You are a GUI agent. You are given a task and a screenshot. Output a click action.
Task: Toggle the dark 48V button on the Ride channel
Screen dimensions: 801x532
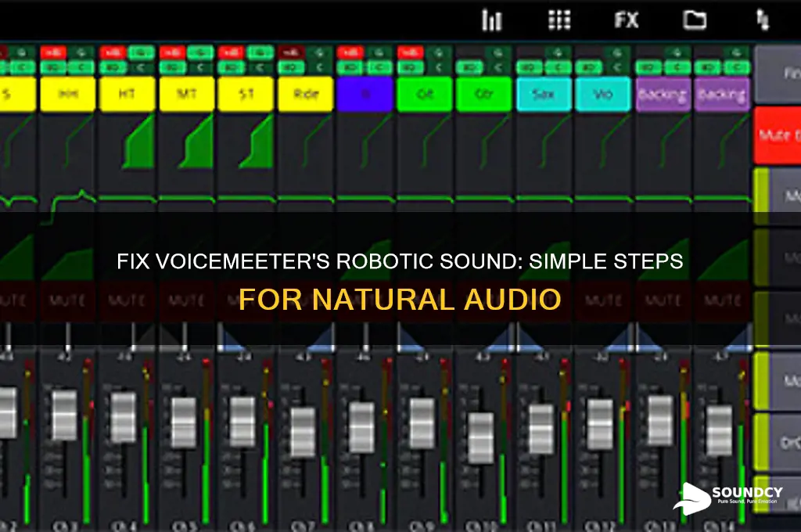[291, 52]
